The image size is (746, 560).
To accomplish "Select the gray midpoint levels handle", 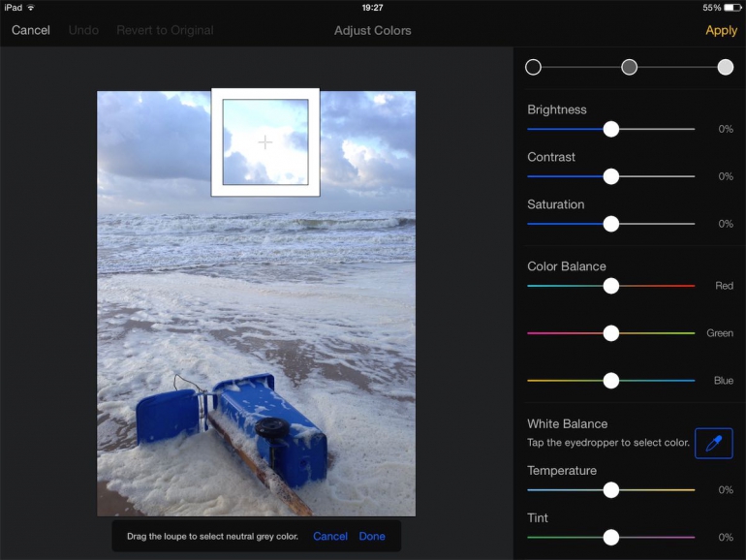I will [629, 67].
